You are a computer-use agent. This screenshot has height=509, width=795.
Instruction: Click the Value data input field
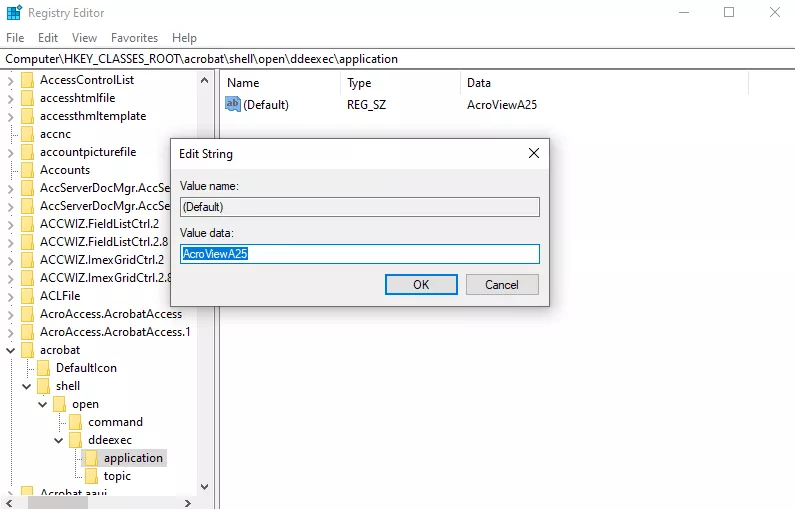click(360, 254)
